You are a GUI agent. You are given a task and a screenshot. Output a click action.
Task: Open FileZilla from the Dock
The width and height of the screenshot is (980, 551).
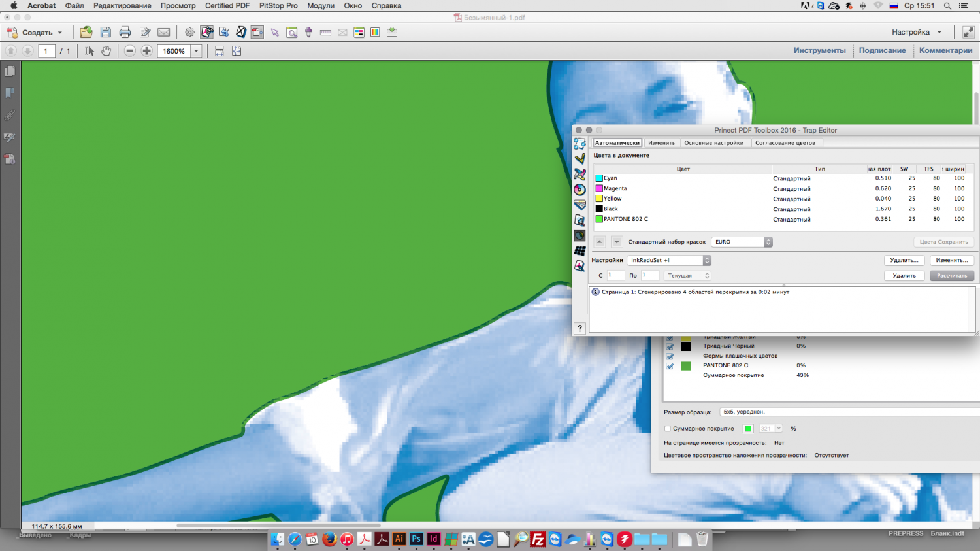pyautogui.click(x=538, y=539)
